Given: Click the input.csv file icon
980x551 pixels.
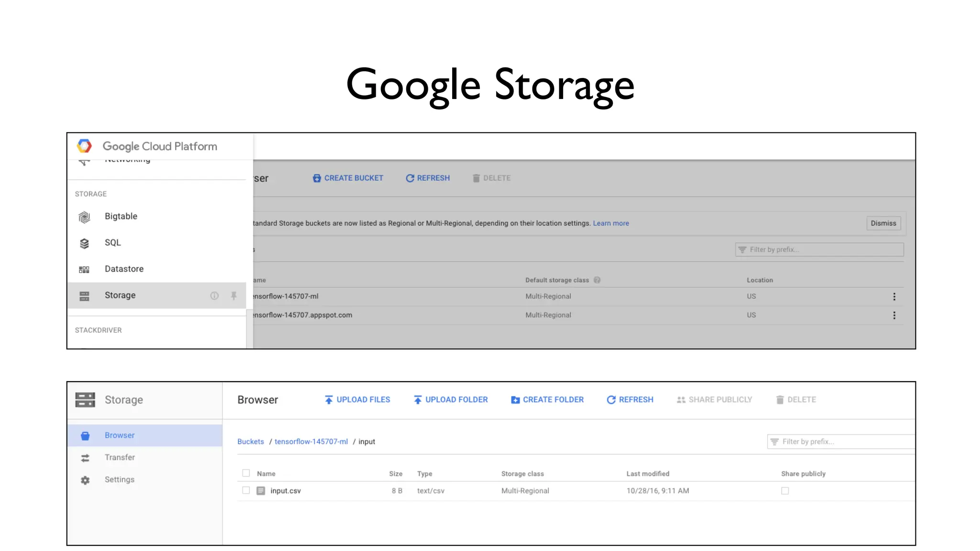Looking at the screenshot, I should pos(261,491).
